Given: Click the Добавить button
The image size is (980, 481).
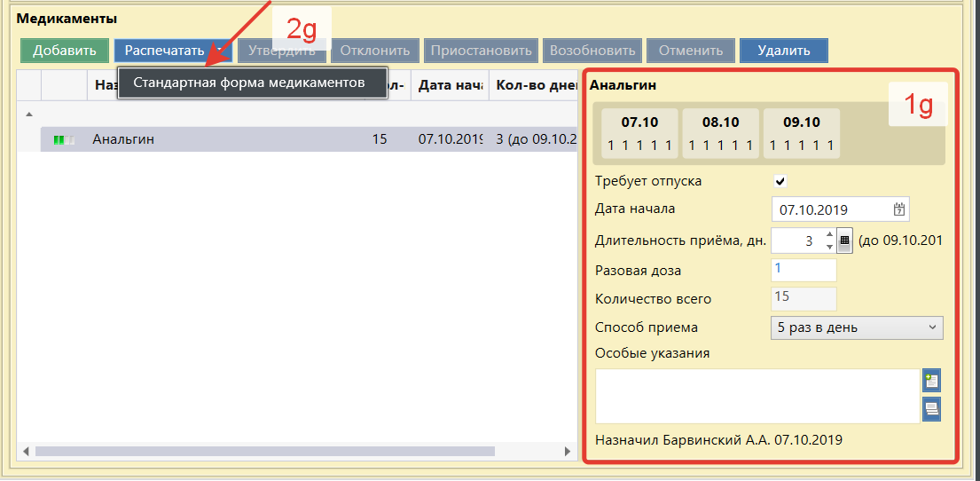Looking at the screenshot, I should (x=65, y=51).
